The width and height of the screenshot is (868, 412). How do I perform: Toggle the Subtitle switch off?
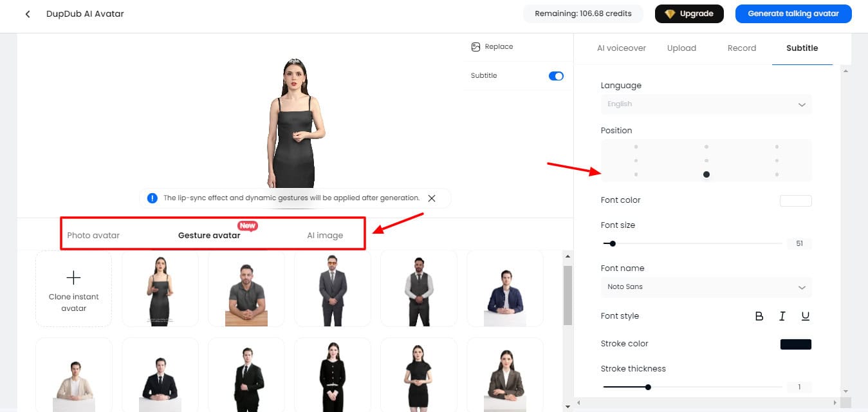556,76
